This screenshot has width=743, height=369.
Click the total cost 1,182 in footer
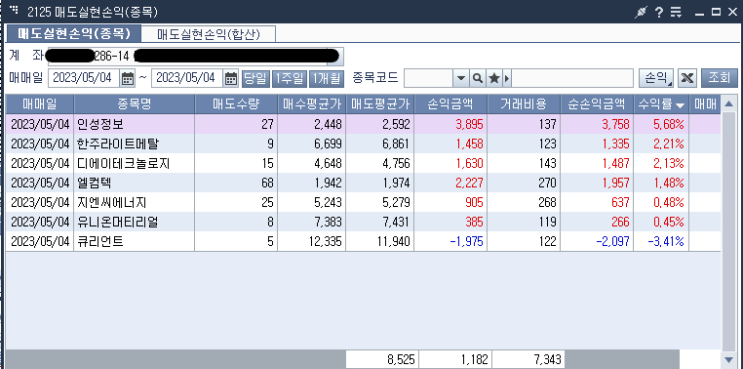point(455,360)
